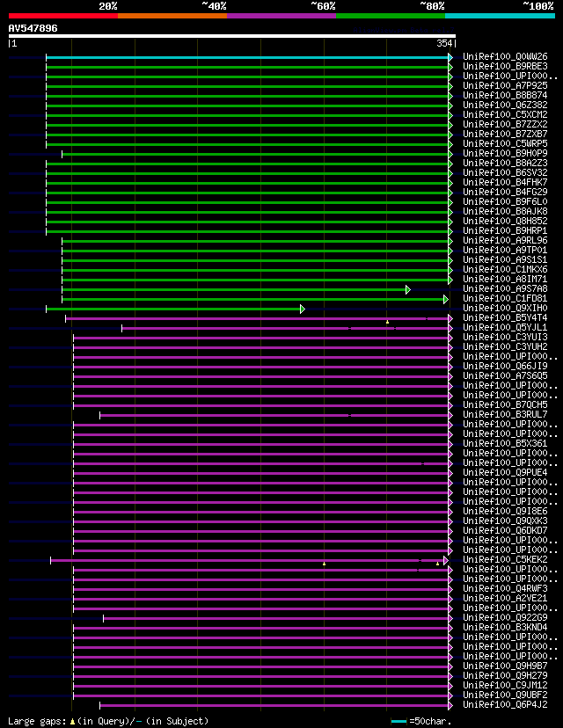The image size is (563, 728).
Task: Click the UniRef100_C5XCM2 label
Action: click(x=506, y=114)
